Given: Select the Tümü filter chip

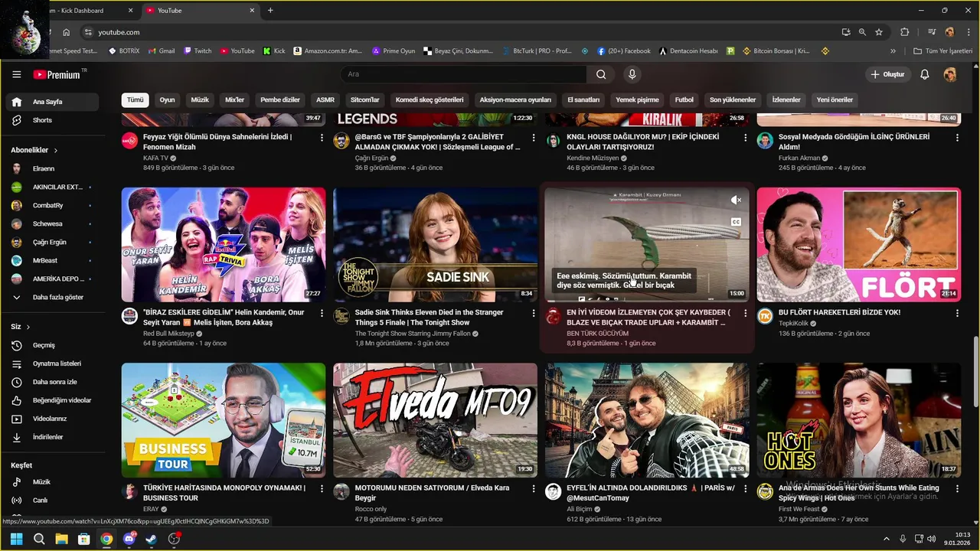Looking at the screenshot, I should 136,99.
